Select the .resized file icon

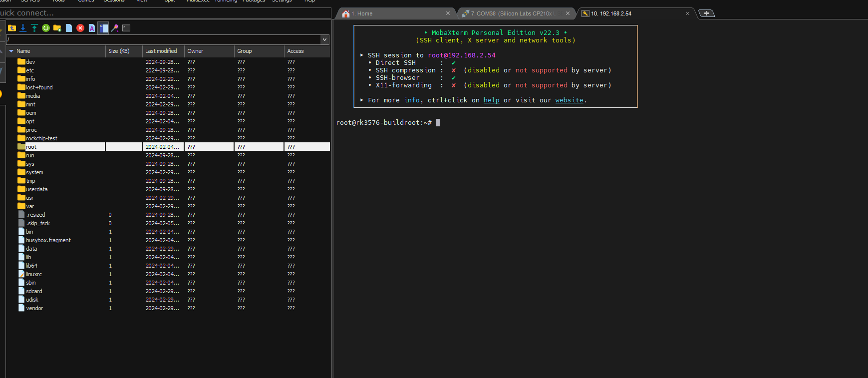click(21, 215)
